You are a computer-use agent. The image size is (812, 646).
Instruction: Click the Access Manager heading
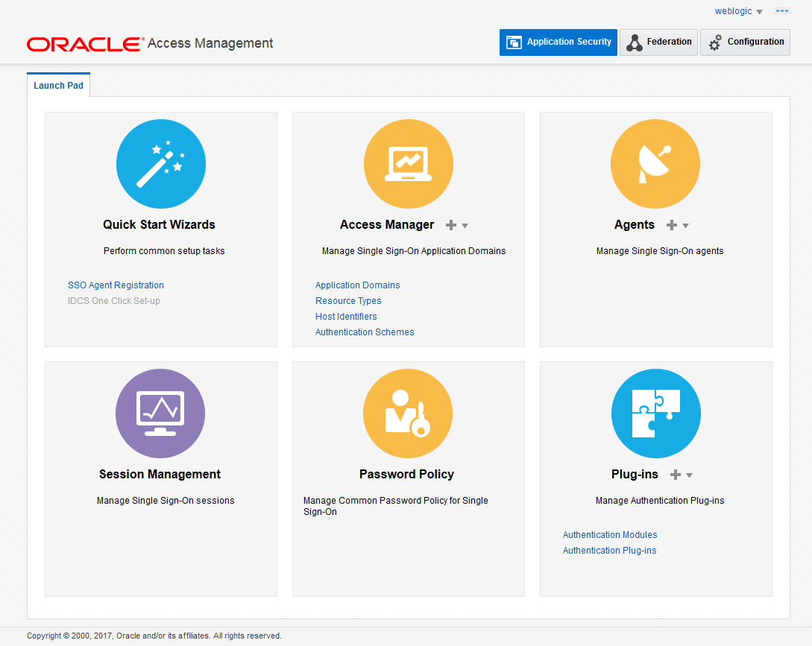387,225
